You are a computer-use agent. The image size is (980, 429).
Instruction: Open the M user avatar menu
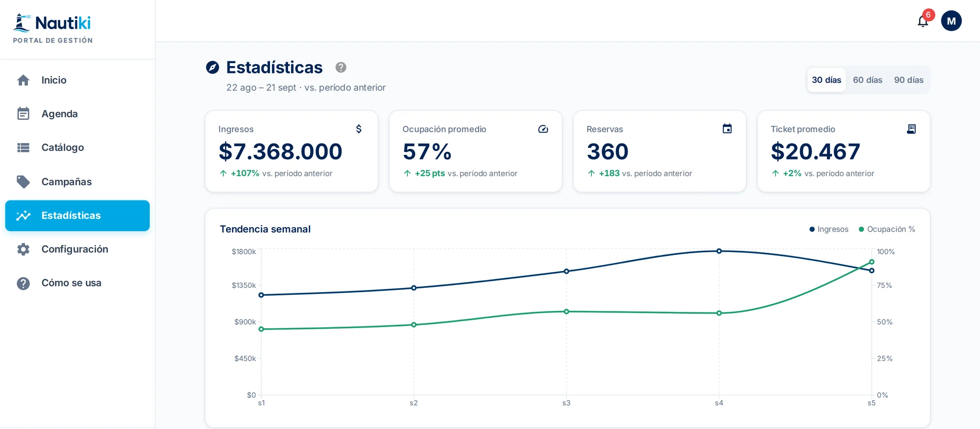coord(951,21)
